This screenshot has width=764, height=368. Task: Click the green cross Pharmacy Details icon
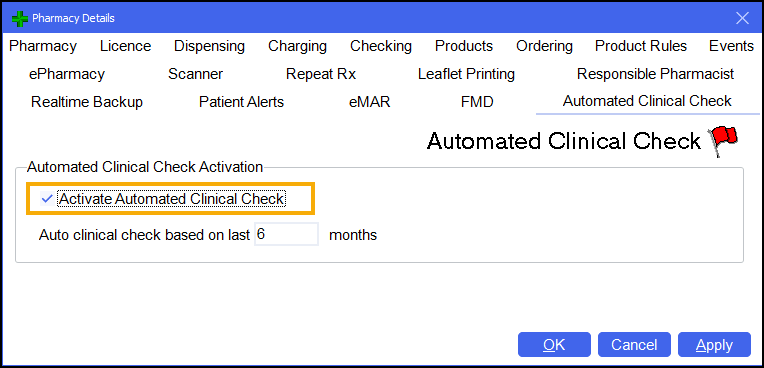coord(20,19)
